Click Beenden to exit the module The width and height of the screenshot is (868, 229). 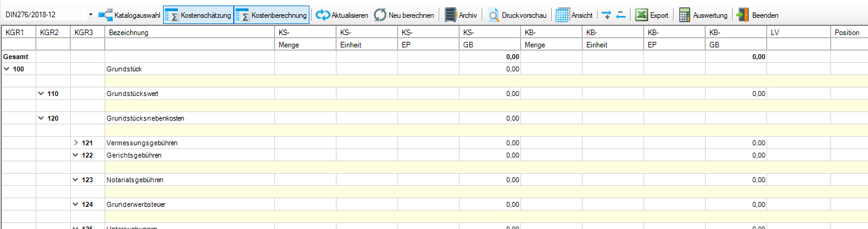pos(757,15)
